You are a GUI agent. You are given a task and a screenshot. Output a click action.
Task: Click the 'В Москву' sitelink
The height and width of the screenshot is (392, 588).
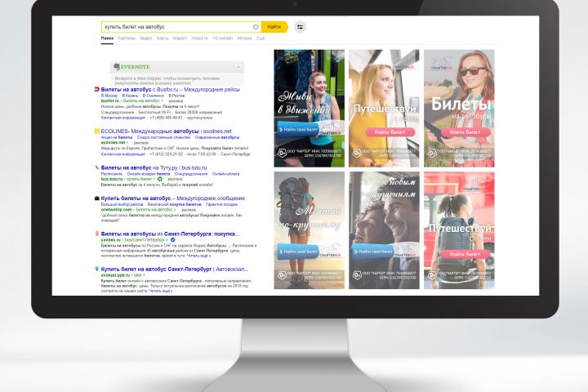pyautogui.click(x=109, y=96)
